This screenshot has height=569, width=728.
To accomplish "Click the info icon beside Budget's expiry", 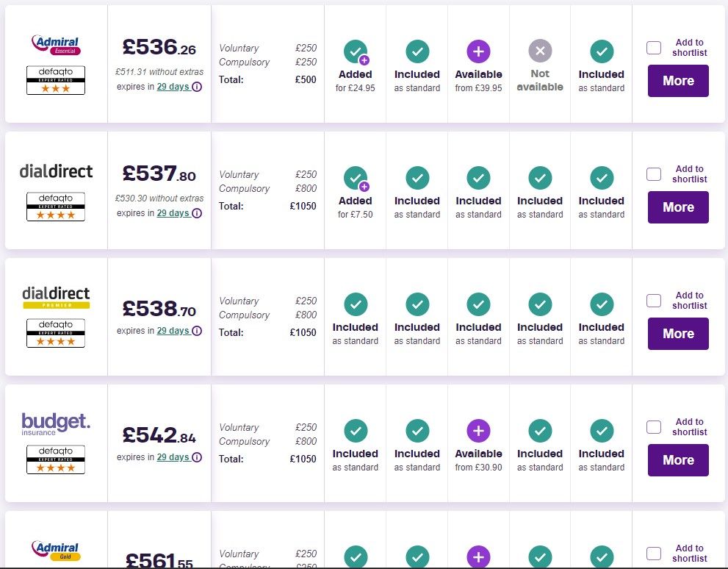I will coord(197,457).
